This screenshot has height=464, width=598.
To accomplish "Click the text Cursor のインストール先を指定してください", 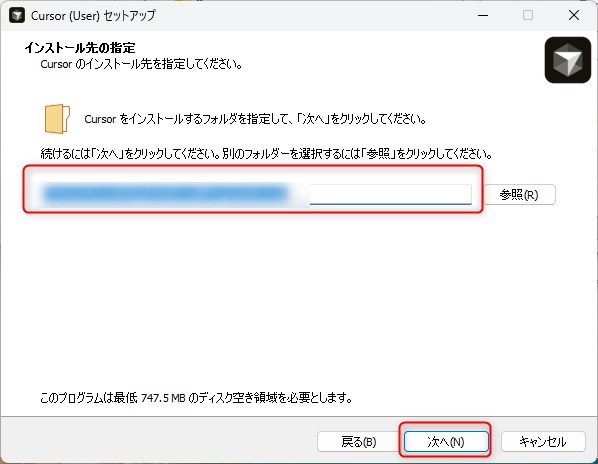I will 141,64.
